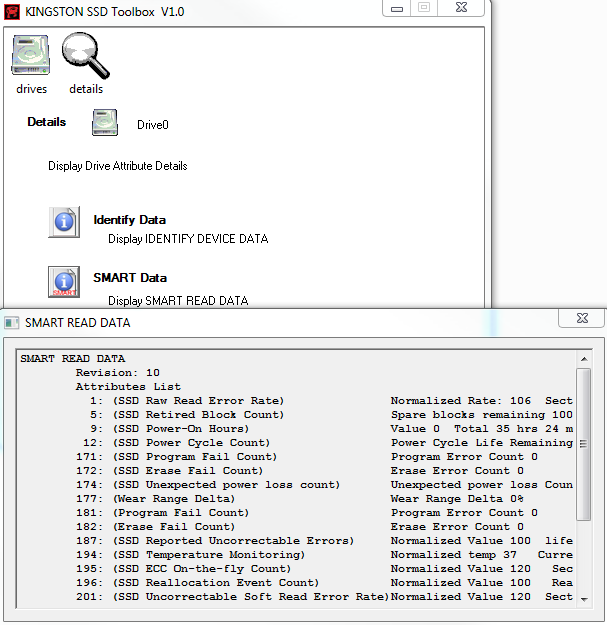The height and width of the screenshot is (625, 607).
Task: Click attribute 171 SSD Program Fail Count
Action: pyautogui.click(x=177, y=456)
